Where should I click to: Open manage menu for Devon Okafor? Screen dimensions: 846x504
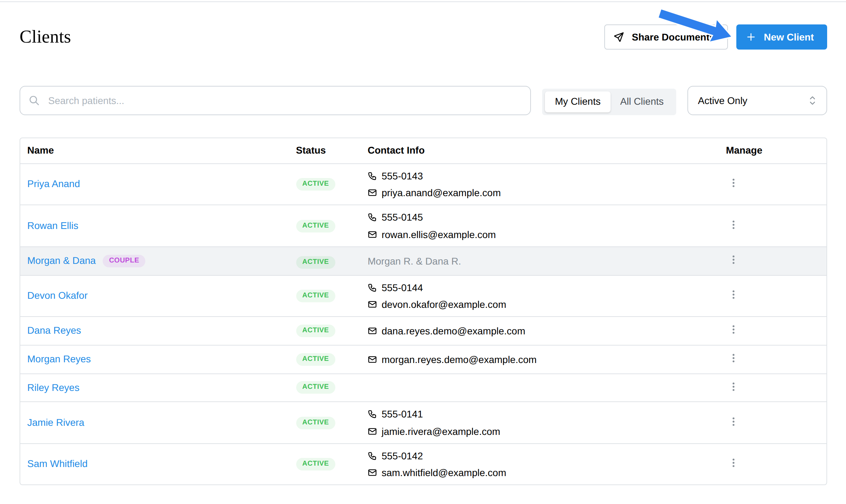(x=733, y=295)
